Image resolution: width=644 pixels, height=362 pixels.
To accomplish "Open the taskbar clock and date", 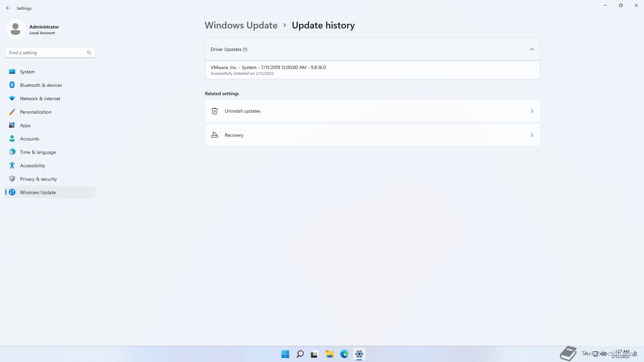I will click(621, 354).
